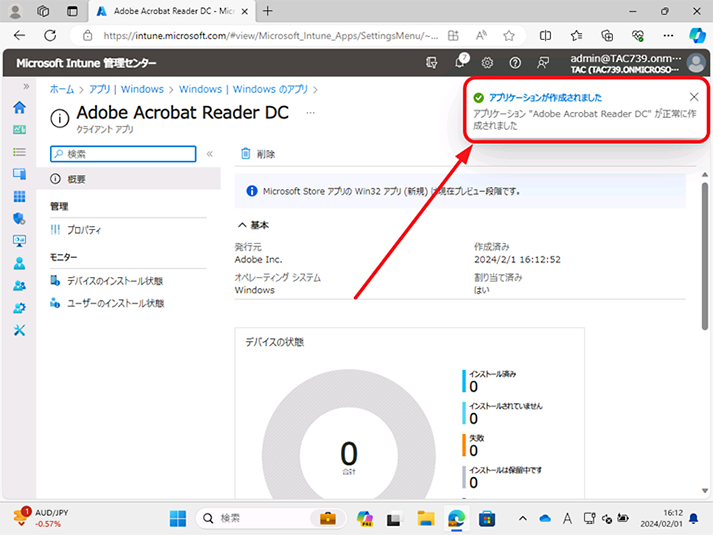Open the browser tab actions menu icon
Screen dimensions: 713x535
tap(72, 11)
